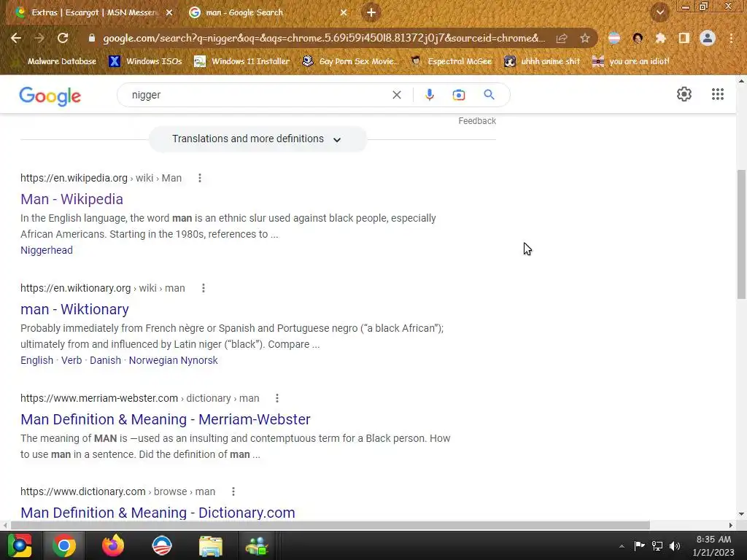Screen dimensions: 747x560
Task: Click the Feedback link
Action: [x=477, y=121]
